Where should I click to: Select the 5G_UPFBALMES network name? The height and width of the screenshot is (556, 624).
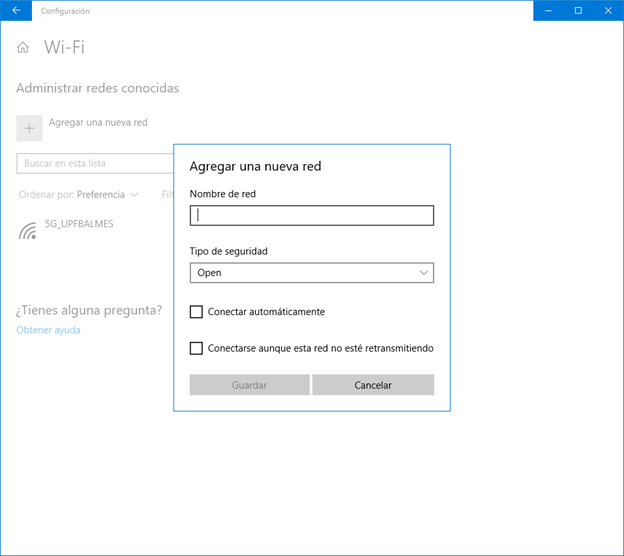pyautogui.click(x=79, y=224)
